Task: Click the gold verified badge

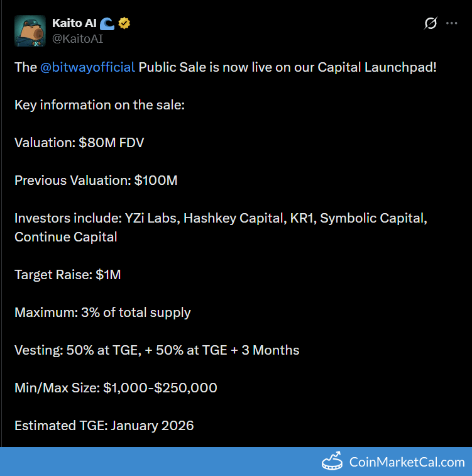Action: 124,23
